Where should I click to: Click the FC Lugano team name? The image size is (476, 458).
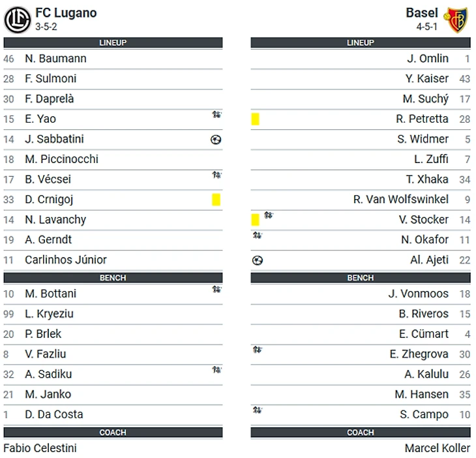pyautogui.click(x=66, y=13)
